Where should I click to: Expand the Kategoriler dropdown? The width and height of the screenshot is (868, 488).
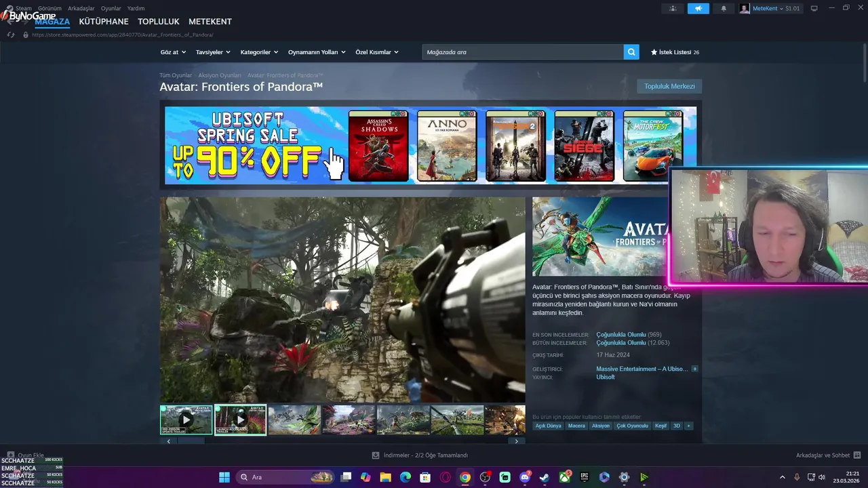pyautogui.click(x=259, y=52)
